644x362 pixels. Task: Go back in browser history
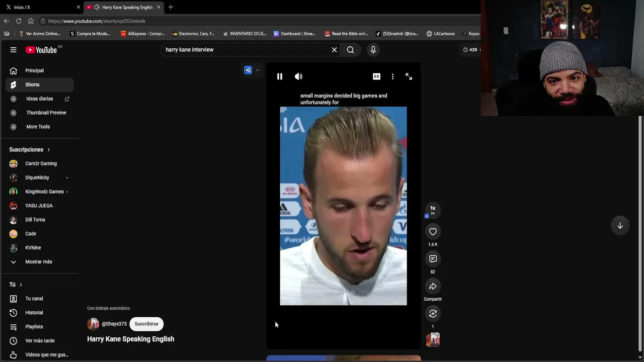pyautogui.click(x=7, y=21)
